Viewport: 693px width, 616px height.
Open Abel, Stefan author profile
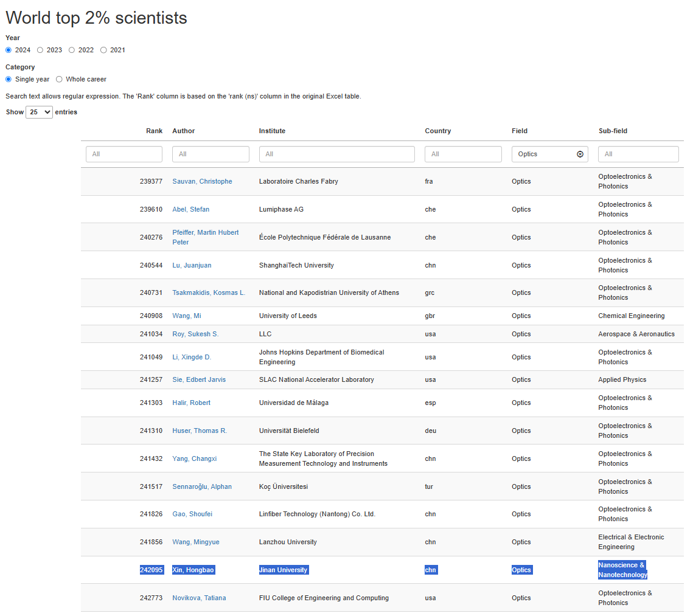pos(190,209)
